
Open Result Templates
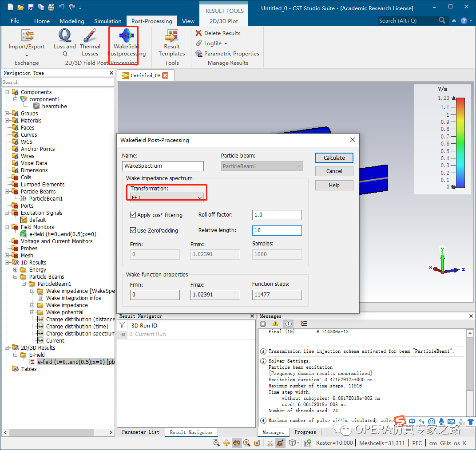click(172, 43)
